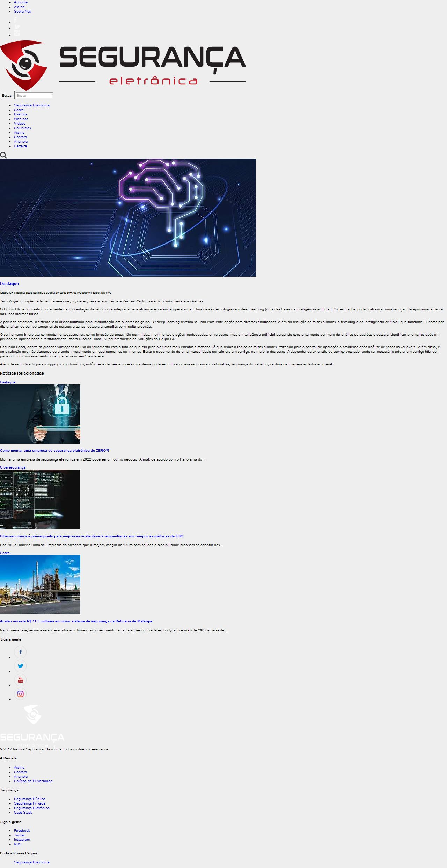Image resolution: width=447 pixels, height=868 pixels.
Task: Click the faint Twitter icon in the header
Action: click(17, 27)
